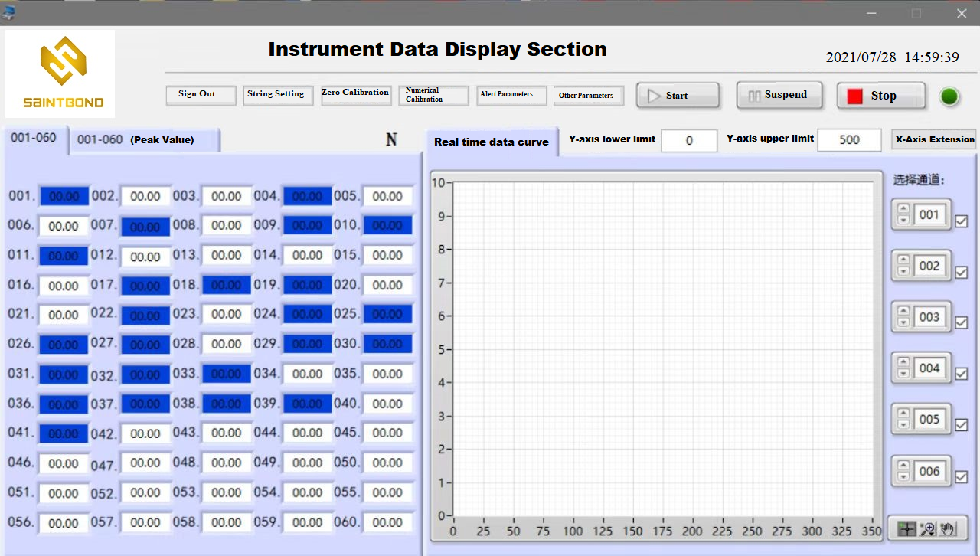Select the zoom magnifier graph tool
Screen dimensions: 980x556
tap(928, 528)
